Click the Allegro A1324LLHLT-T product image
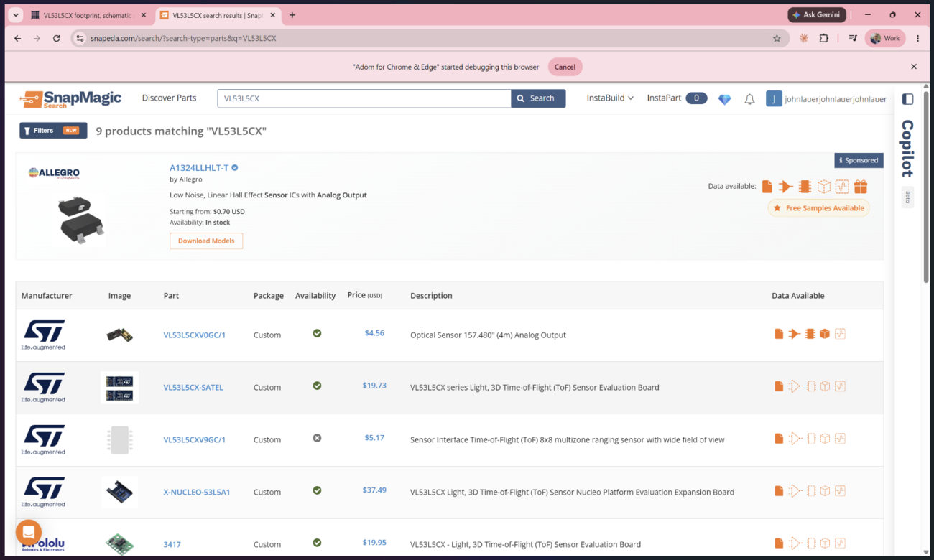This screenshot has width=934, height=560. click(83, 220)
